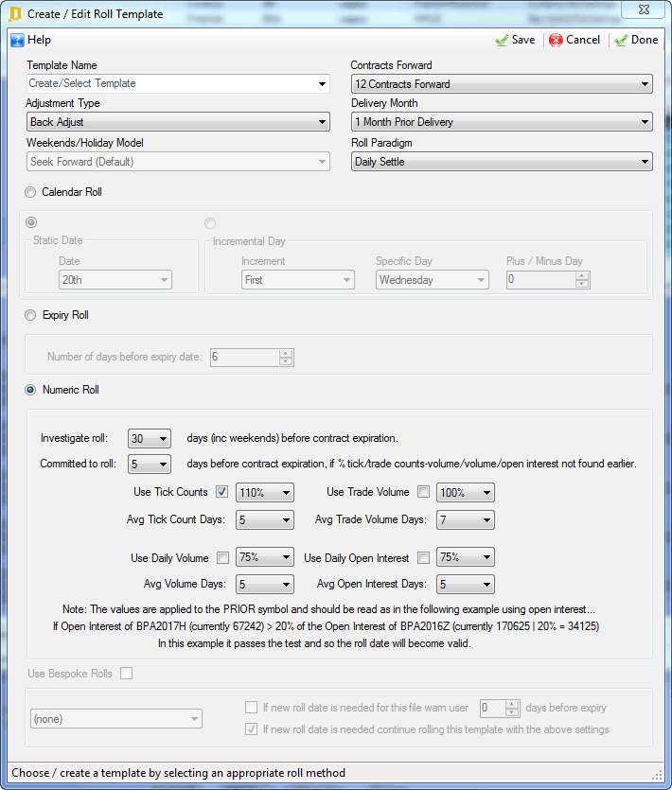Screen dimensions: 672x790
Task: Click the window resize grip in status bar
Action: click(656, 774)
